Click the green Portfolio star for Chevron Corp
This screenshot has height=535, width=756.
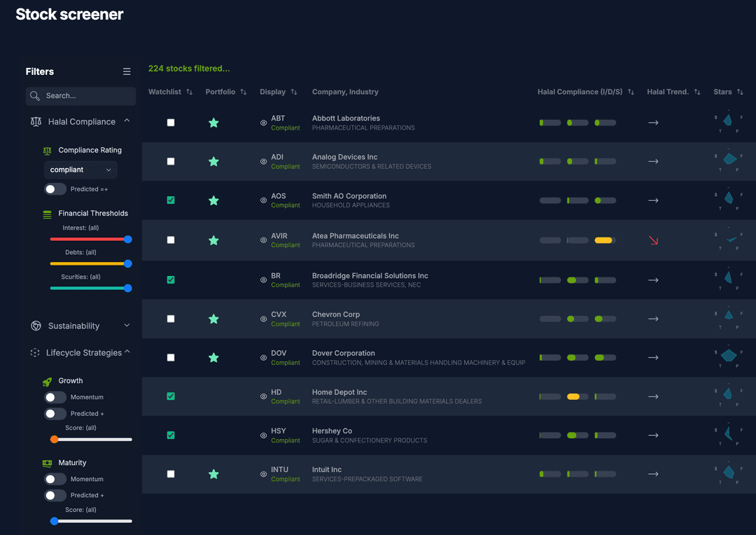213,319
